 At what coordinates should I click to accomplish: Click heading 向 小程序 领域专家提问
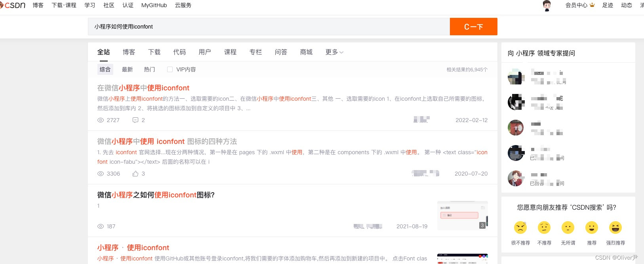[541, 53]
